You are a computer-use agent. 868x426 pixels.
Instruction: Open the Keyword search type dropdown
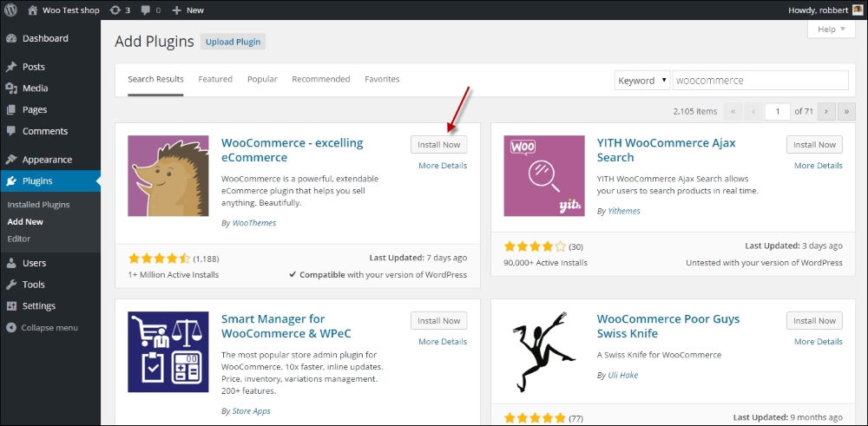point(641,81)
